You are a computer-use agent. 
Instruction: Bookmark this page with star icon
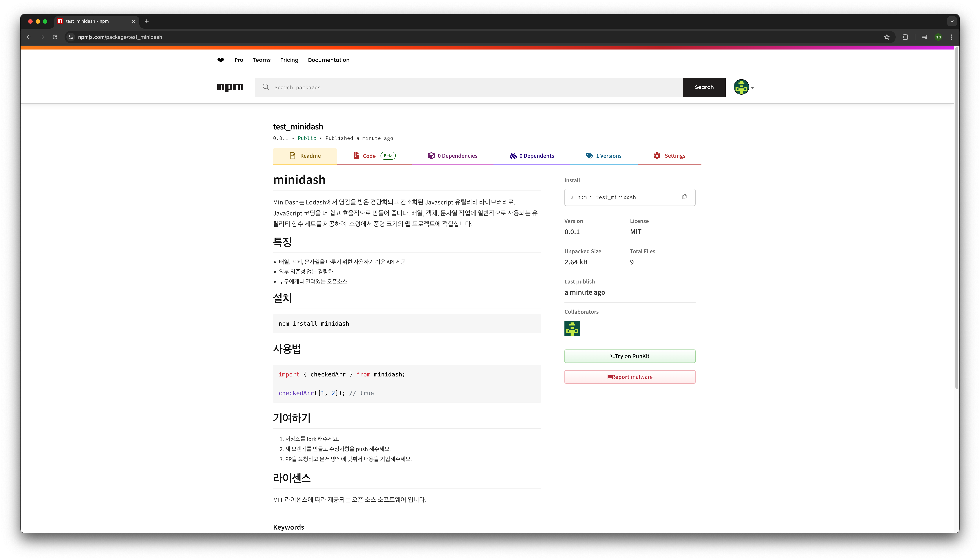tap(886, 37)
